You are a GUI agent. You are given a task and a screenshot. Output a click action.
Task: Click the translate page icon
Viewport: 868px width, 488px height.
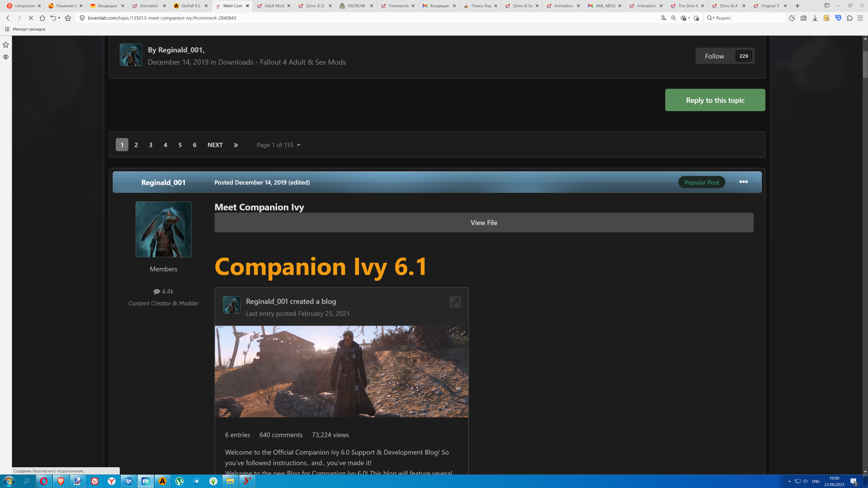pos(663,18)
